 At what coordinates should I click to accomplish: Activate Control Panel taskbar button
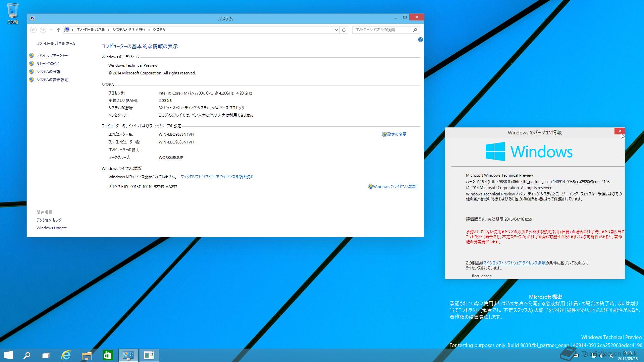[x=128, y=355]
